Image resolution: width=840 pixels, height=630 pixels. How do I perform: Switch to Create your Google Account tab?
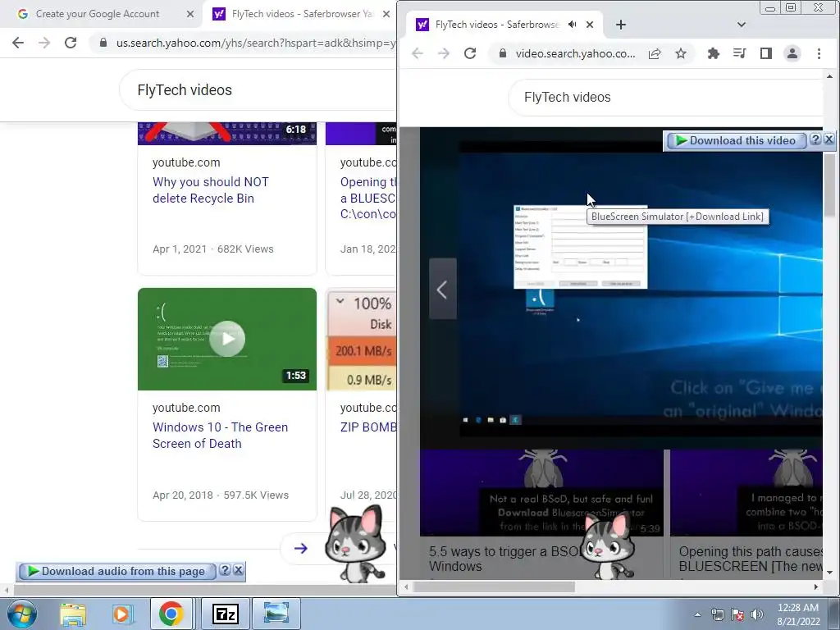click(98, 14)
